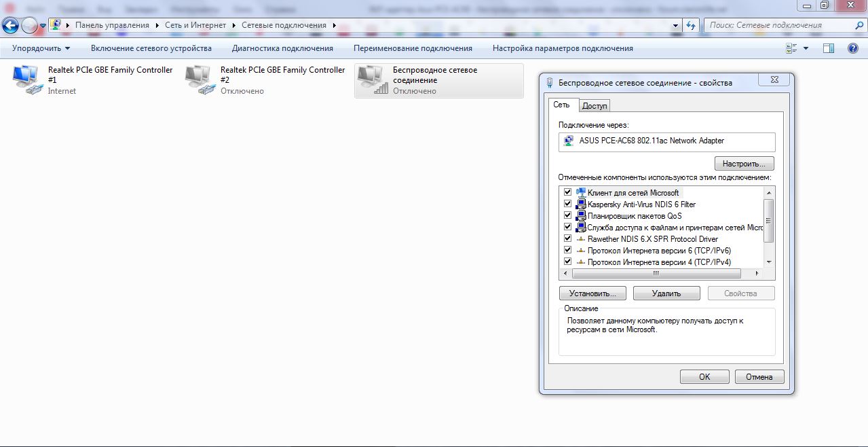Click the back navigation arrow
This screenshot has height=447, width=868.
coord(11,25)
